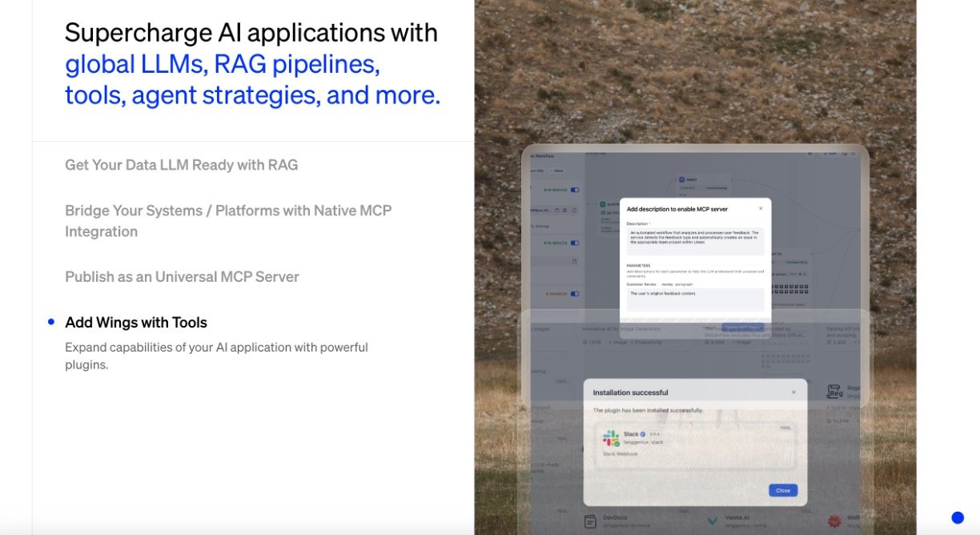Select the Add Wings with Tools item

point(136,323)
